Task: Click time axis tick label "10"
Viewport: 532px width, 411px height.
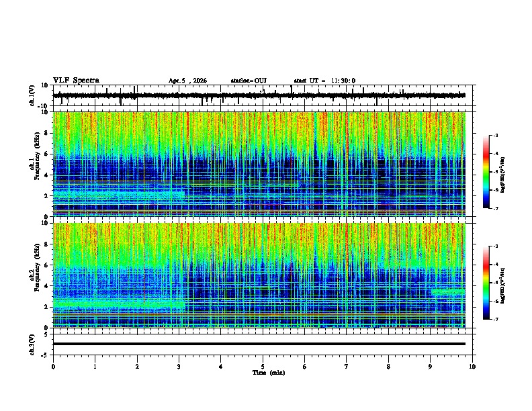Action: click(472, 367)
